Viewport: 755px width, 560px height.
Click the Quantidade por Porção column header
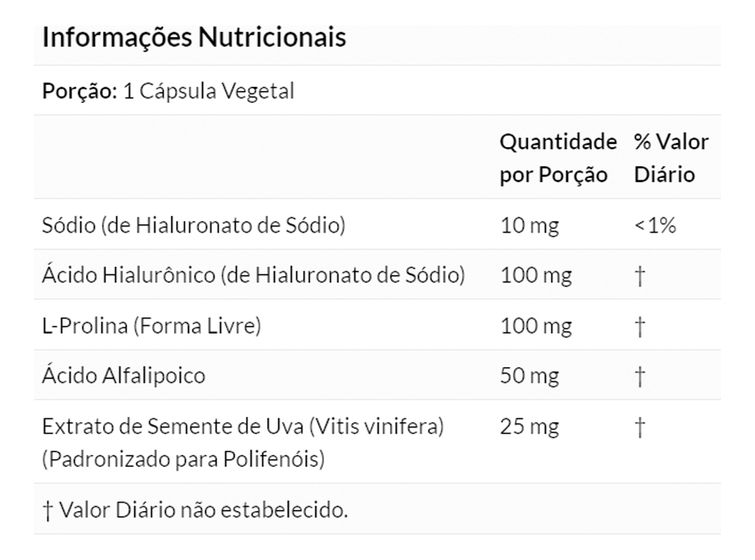557,158
